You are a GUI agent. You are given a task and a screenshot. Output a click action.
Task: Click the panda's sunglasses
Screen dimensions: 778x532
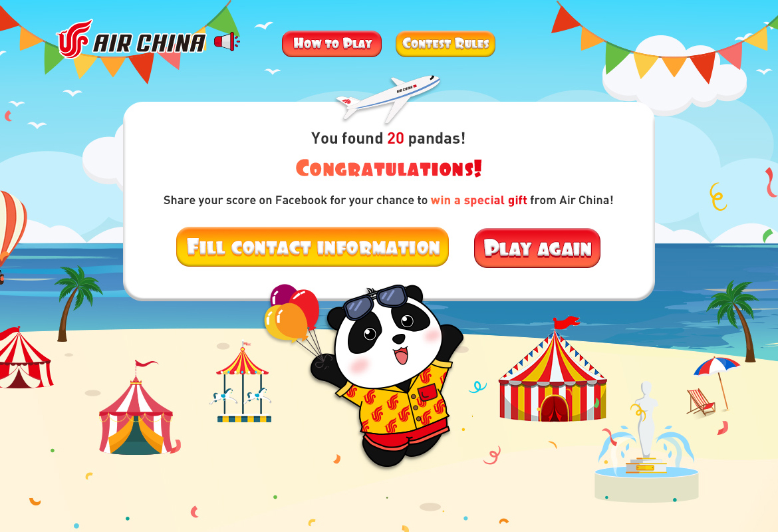pyautogui.click(x=375, y=301)
